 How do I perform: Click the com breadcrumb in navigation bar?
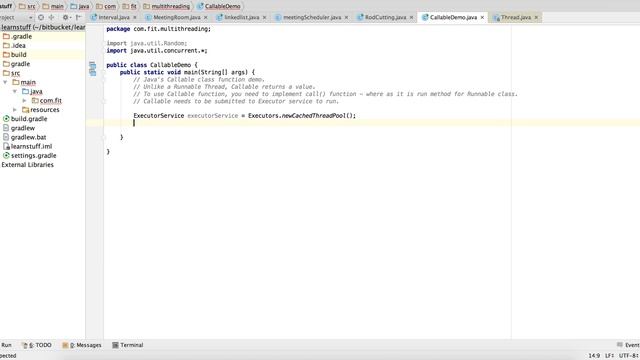106,7
